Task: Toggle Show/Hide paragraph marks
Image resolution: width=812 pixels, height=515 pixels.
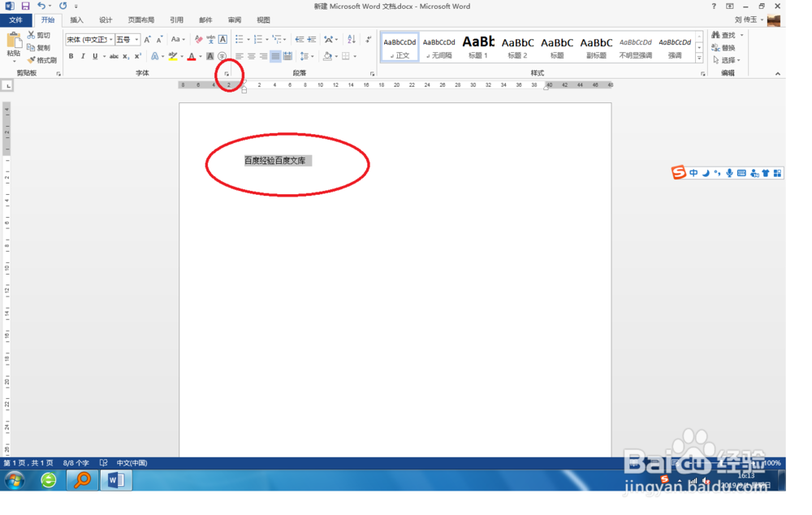Action: [x=369, y=39]
